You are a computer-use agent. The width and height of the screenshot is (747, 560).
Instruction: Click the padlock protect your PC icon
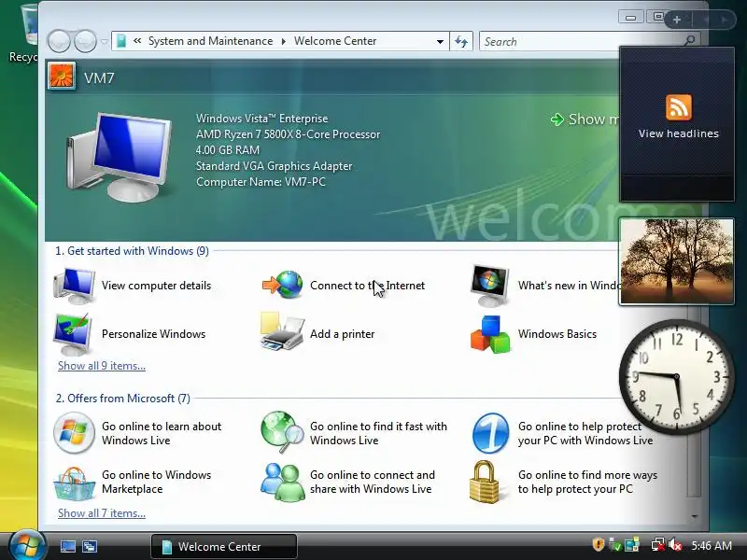pos(485,482)
